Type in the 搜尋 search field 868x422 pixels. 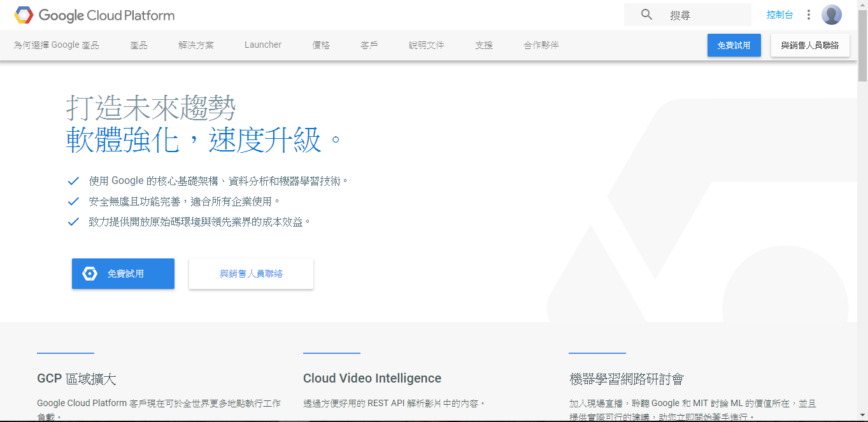688,15
